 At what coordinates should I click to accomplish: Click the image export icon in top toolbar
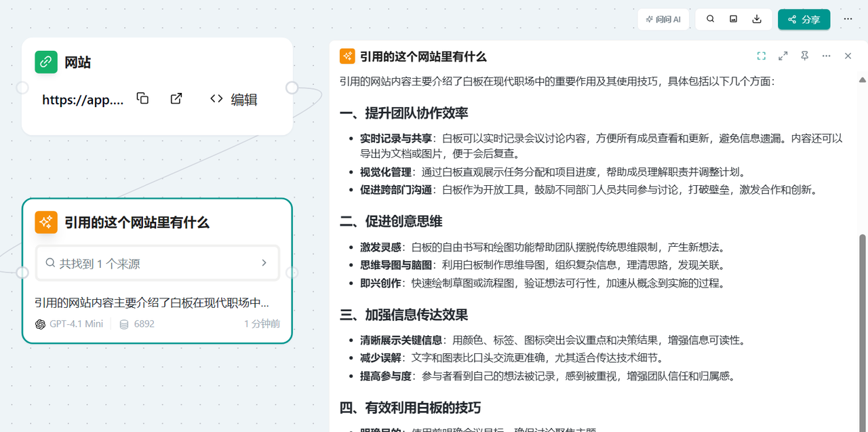[x=733, y=19]
